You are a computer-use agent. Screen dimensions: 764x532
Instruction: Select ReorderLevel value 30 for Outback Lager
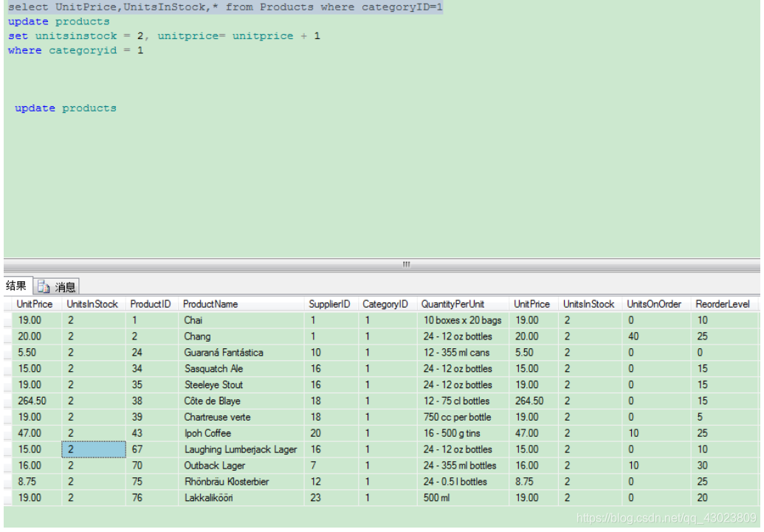coord(725,466)
